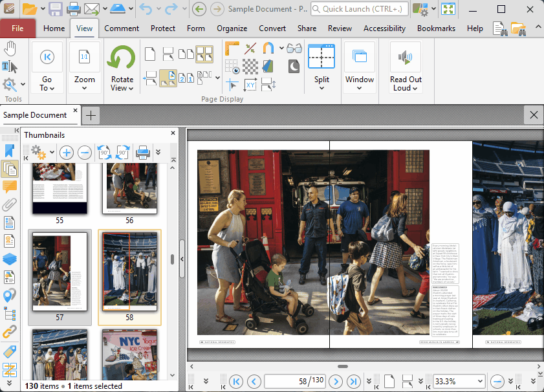
Task: Print pages using the Thumbnails printer icon
Action: coord(142,153)
